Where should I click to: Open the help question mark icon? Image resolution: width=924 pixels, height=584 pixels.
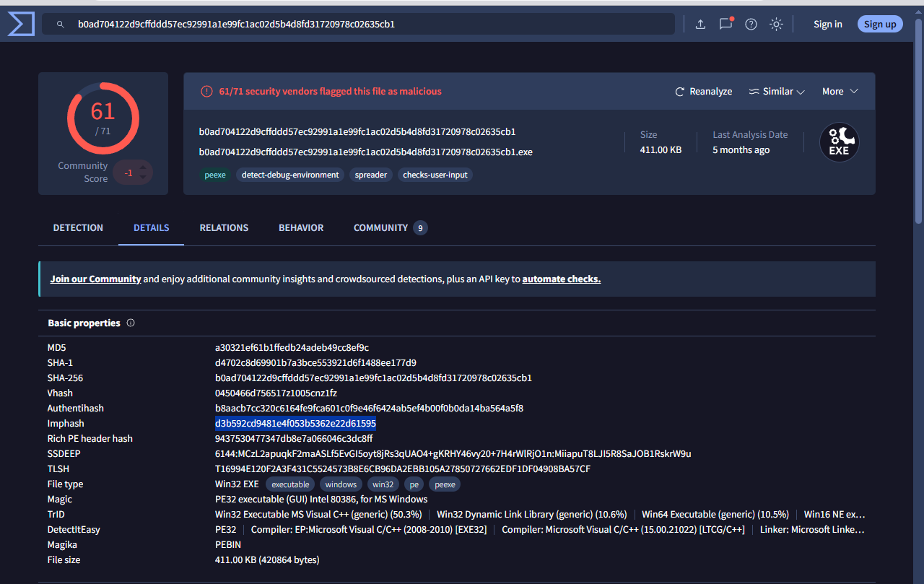751,24
